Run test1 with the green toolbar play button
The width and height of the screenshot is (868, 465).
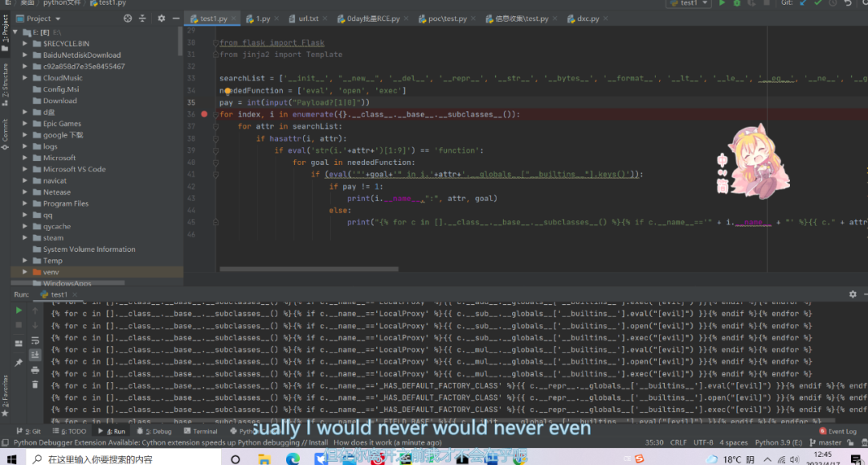click(722, 2)
